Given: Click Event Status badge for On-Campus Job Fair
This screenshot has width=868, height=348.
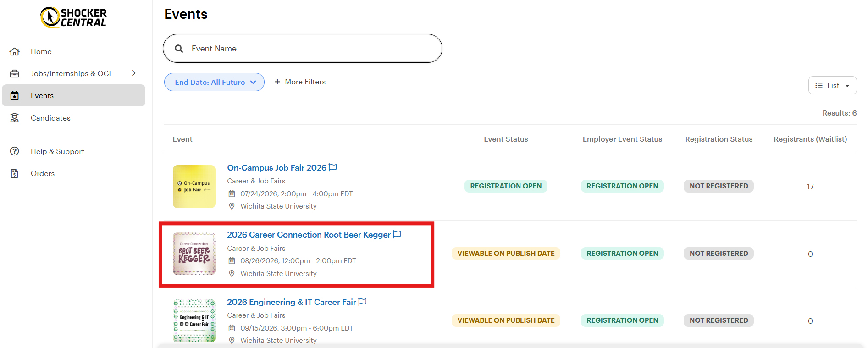Looking at the screenshot, I should click(x=506, y=186).
